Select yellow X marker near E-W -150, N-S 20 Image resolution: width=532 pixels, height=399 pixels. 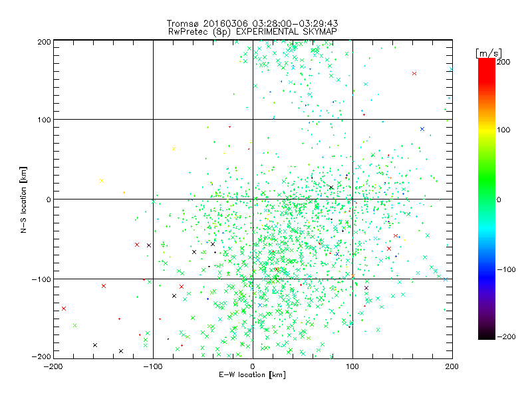pyautogui.click(x=102, y=181)
